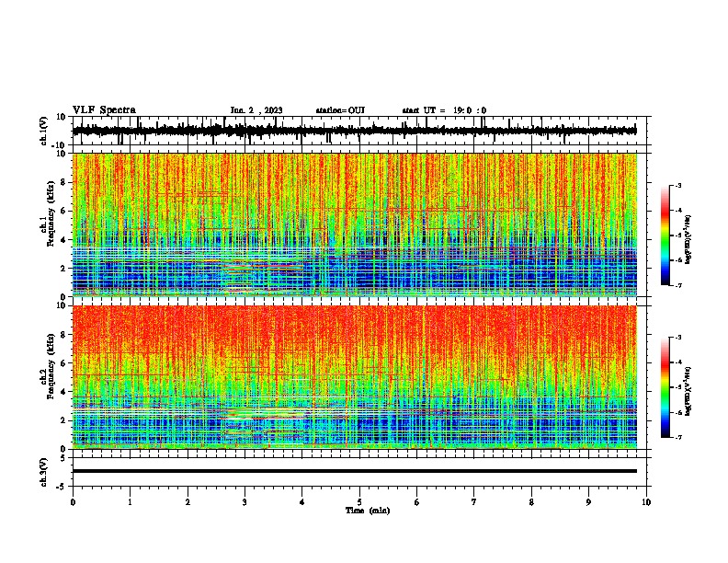Click the ch.2 spectrogram panel

[x=355, y=377]
